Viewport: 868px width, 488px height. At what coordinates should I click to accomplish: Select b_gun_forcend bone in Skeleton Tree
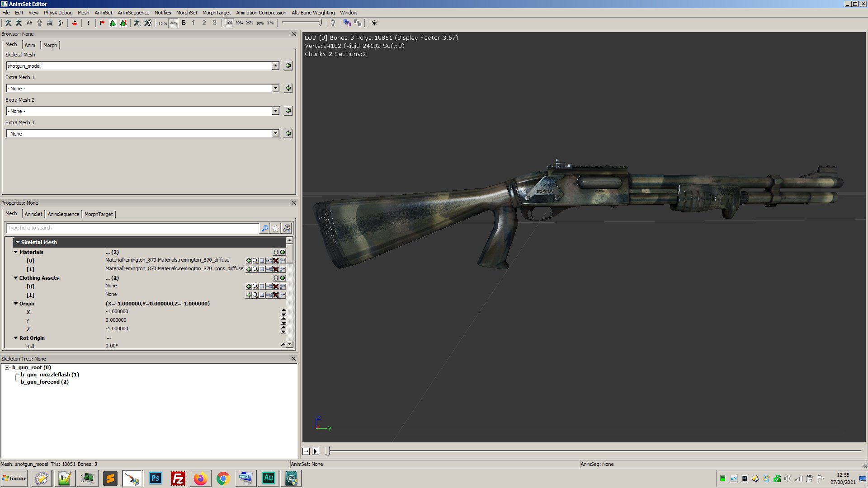pyautogui.click(x=45, y=382)
